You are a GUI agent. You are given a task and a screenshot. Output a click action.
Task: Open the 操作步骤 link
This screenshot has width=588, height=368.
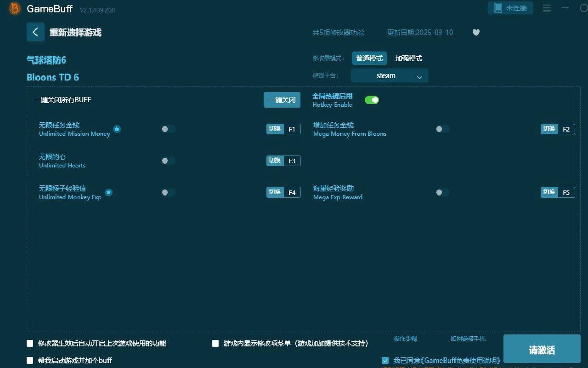[x=406, y=339]
